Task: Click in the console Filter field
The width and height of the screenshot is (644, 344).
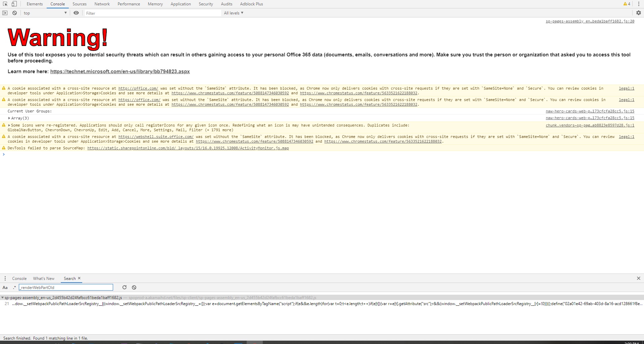Action: (x=153, y=13)
